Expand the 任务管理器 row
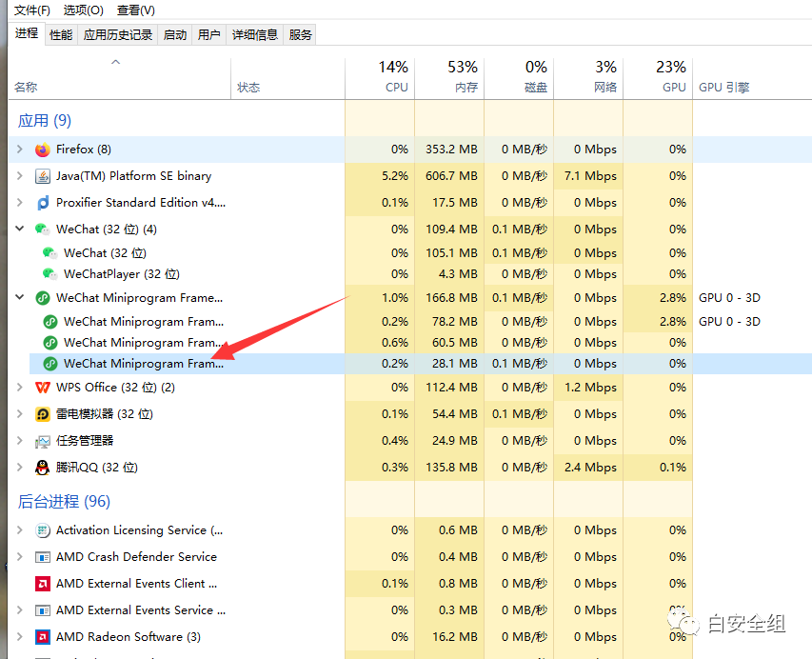Screen dimensions: 812x659 coord(20,440)
